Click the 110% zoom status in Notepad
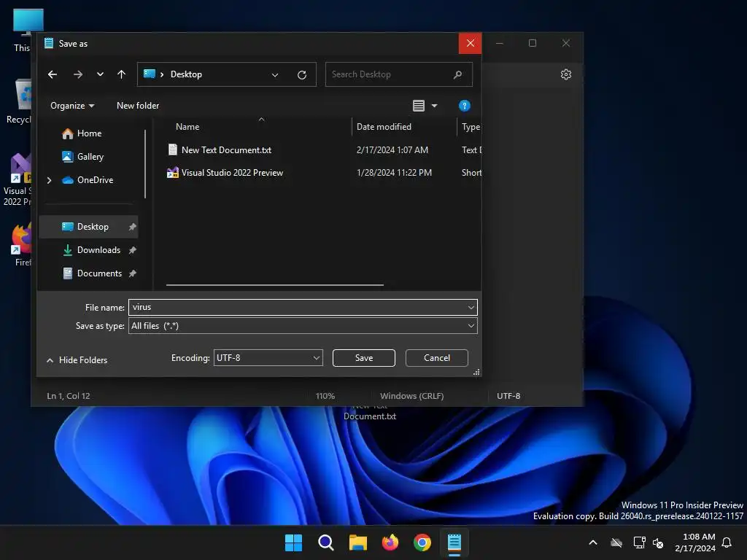 click(325, 396)
